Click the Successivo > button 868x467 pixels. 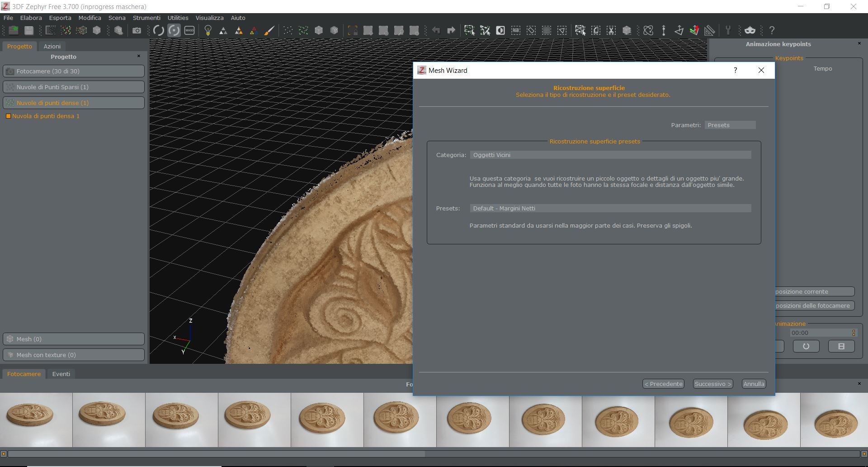coord(713,384)
